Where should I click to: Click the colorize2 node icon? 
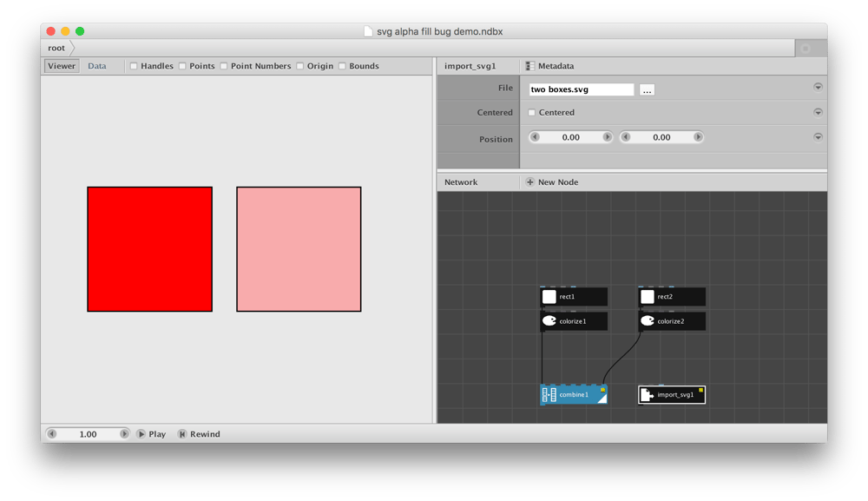(648, 321)
